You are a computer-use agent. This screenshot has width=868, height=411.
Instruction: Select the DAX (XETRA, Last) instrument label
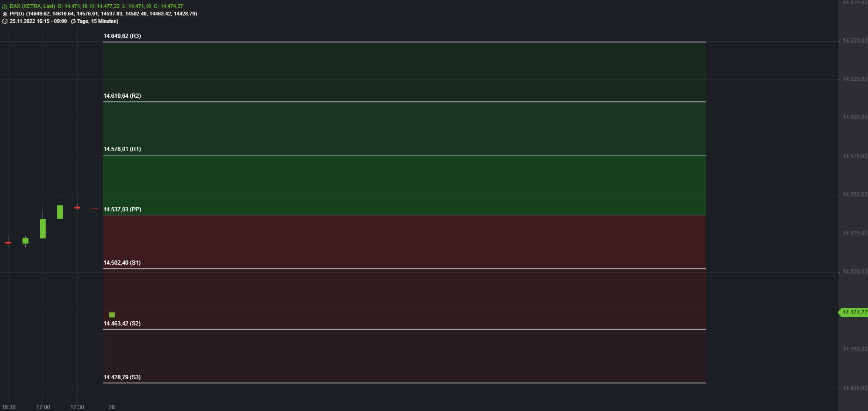[x=32, y=7]
